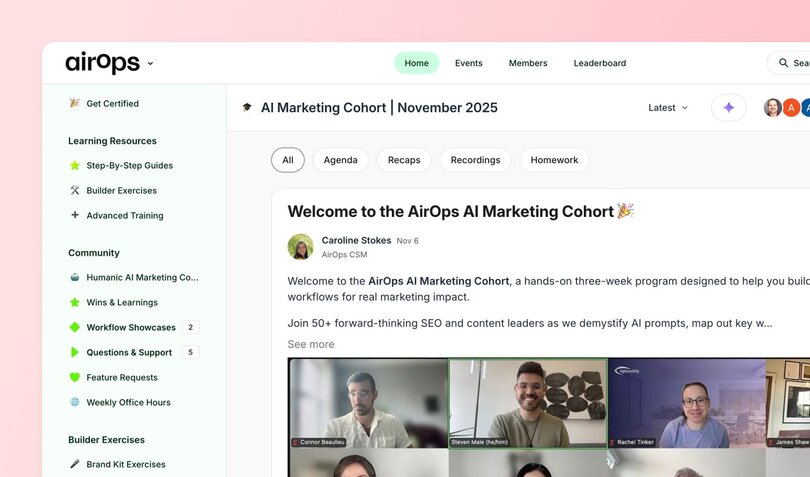Click the Questions & Support play icon
This screenshot has width=810, height=477.
pyautogui.click(x=75, y=352)
